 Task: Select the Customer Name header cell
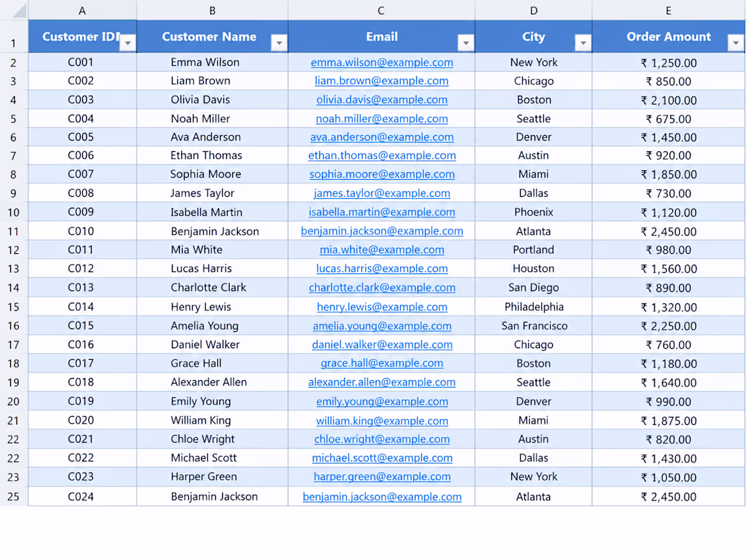click(x=213, y=36)
